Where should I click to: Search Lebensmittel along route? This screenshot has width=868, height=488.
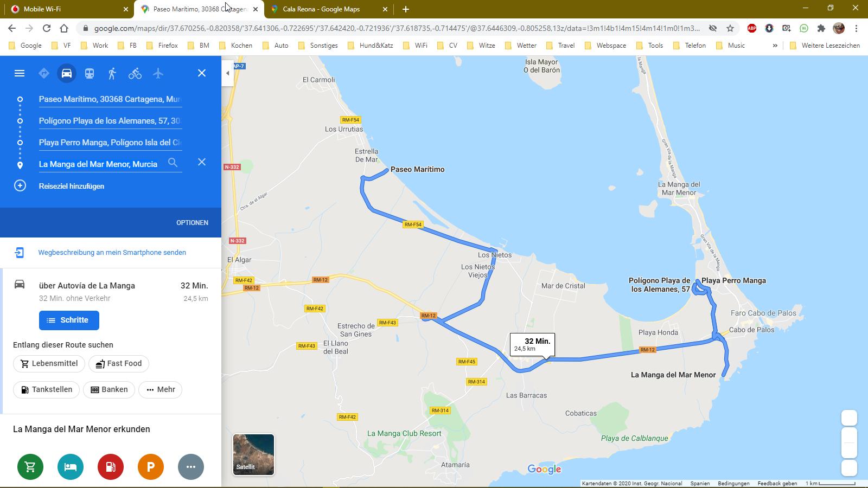49,363
